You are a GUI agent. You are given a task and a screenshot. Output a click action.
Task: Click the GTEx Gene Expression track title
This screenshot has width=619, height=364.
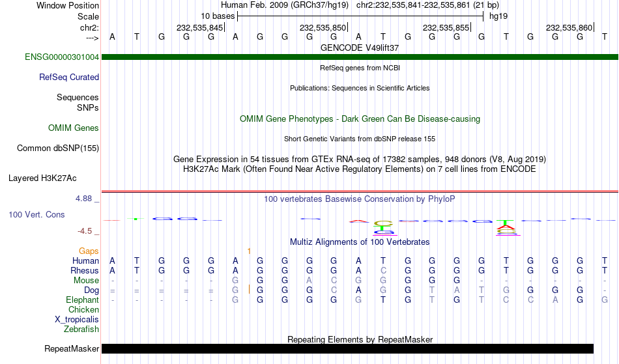click(360, 159)
